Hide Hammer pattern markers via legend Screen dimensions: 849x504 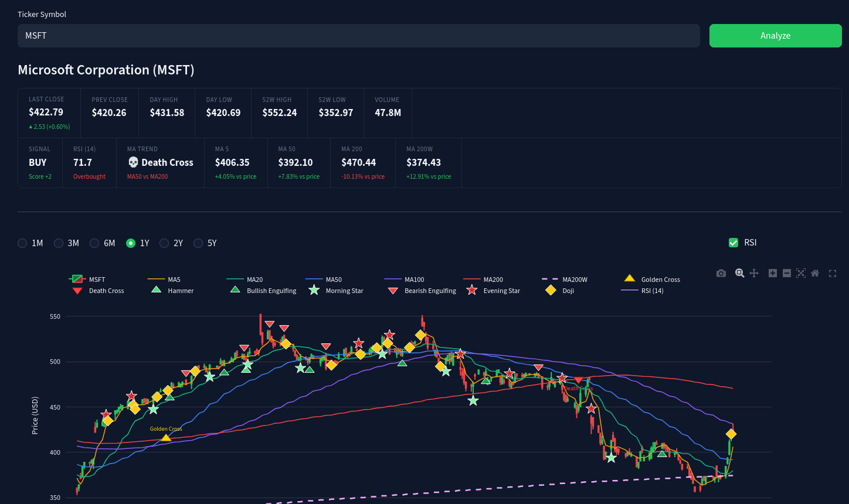[x=173, y=291]
